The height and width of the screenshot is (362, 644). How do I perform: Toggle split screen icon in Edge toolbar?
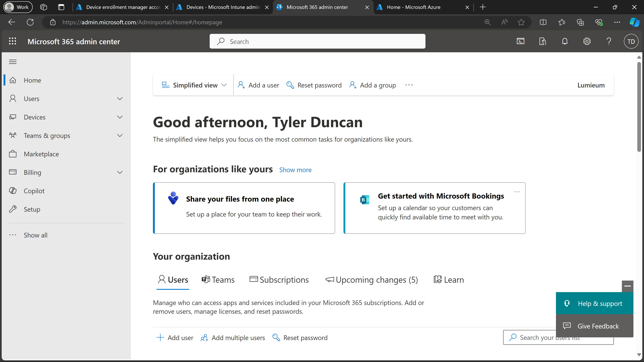click(543, 22)
